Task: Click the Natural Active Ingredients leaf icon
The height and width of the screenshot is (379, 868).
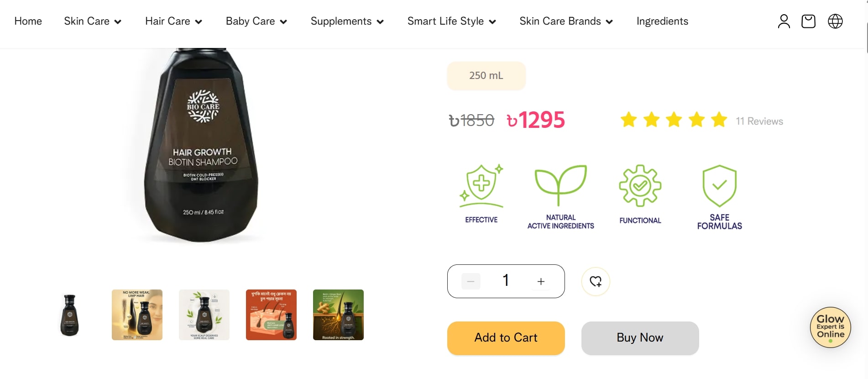Action: [560, 185]
